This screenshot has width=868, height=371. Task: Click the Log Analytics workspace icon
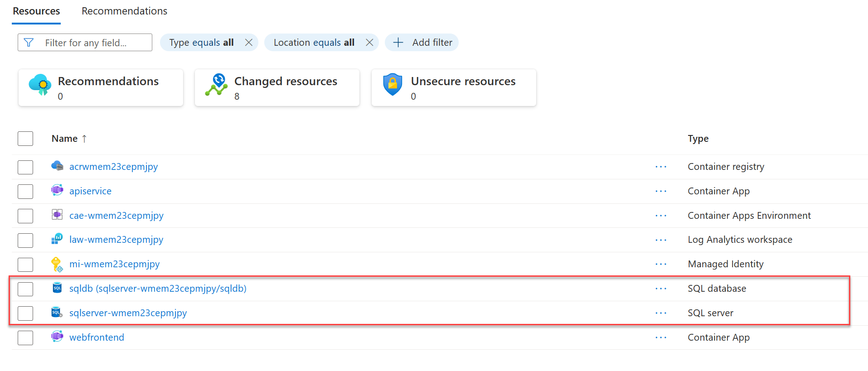point(57,239)
